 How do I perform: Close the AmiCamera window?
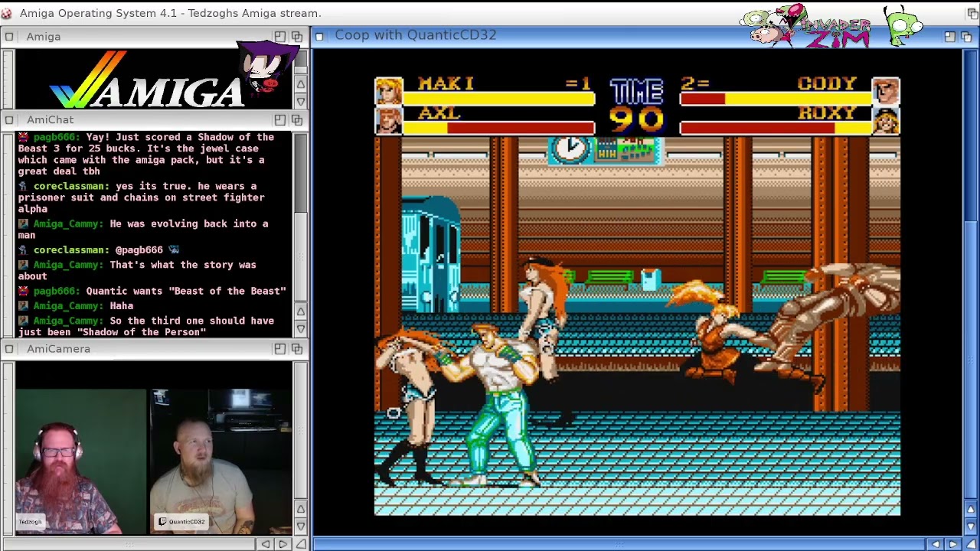[x=8, y=349]
